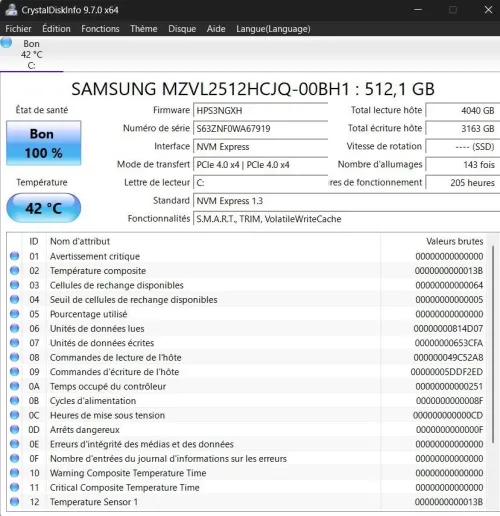Click the Total lecture hôte value 4040 GB

[463, 111]
